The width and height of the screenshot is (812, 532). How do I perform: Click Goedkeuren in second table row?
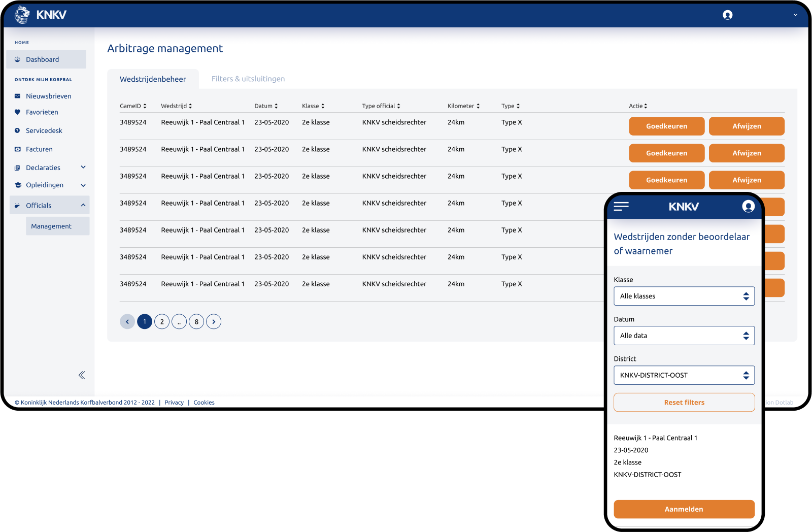point(666,153)
